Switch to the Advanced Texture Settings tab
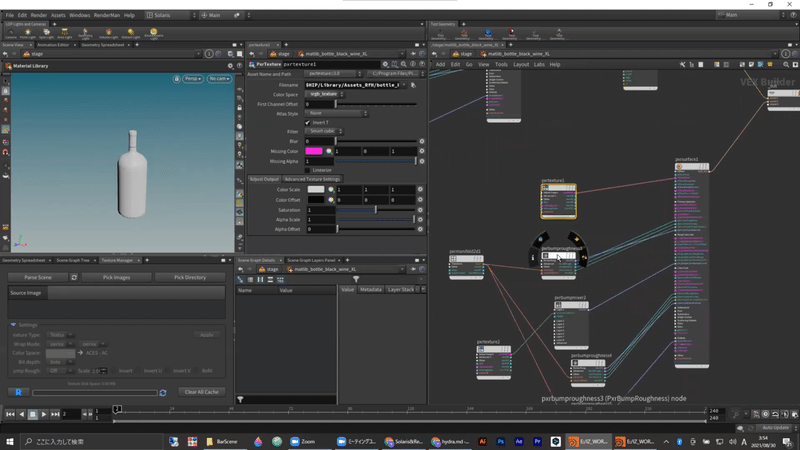Image resolution: width=800 pixels, height=450 pixels. 313,179
